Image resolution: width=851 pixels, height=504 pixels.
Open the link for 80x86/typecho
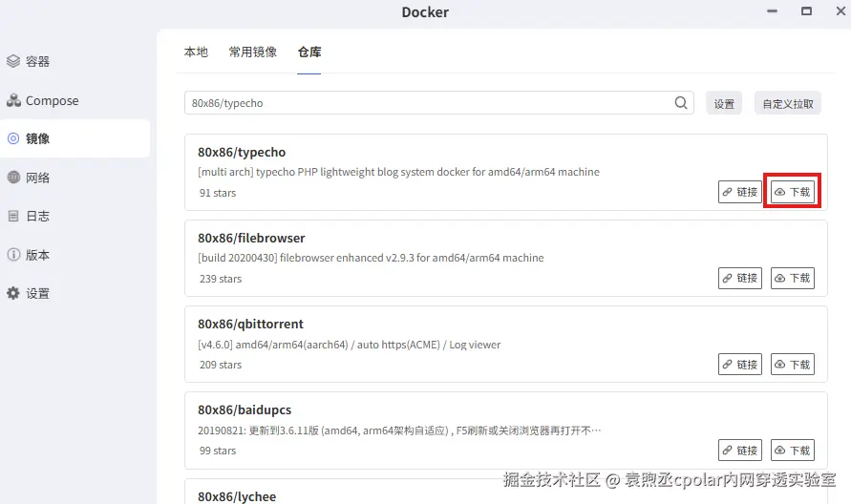740,192
